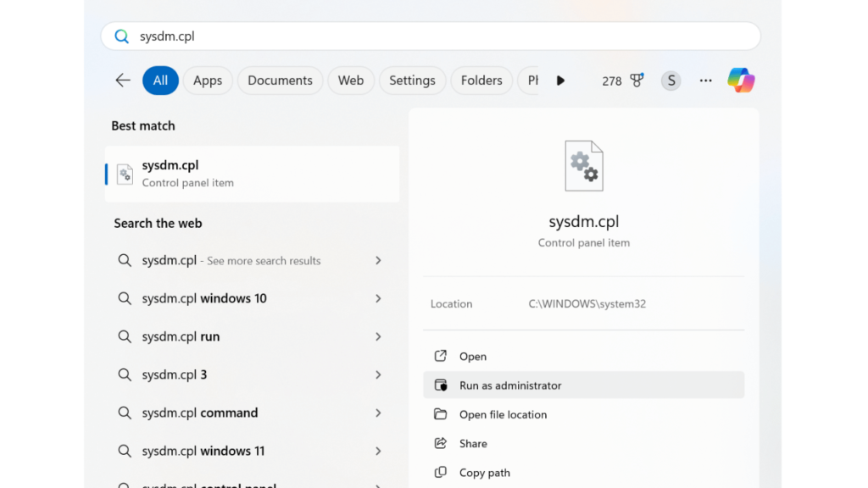This screenshot has height=488, width=868.
Task: Expand chevron for sysdm.cpl 3
Action: pos(378,374)
